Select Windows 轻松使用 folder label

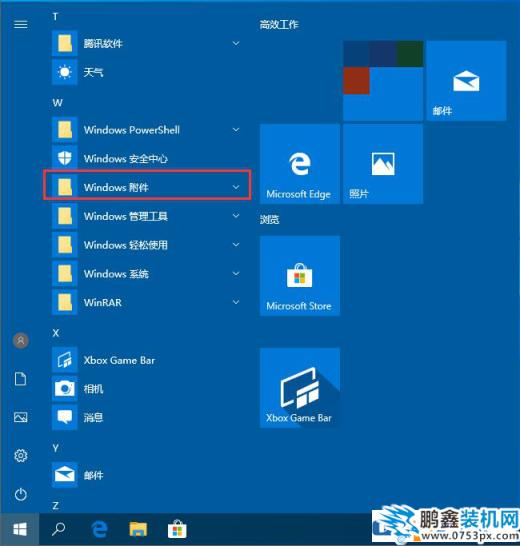coord(125,245)
